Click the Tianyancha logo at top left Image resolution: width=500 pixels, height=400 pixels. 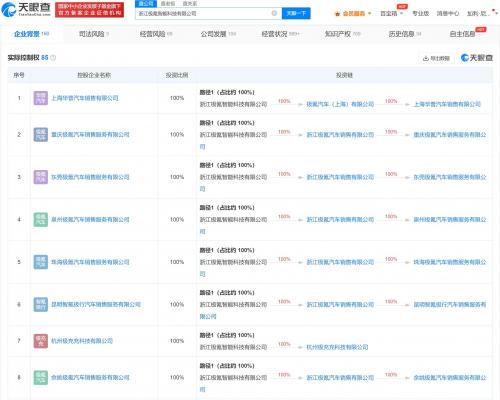tap(26, 10)
